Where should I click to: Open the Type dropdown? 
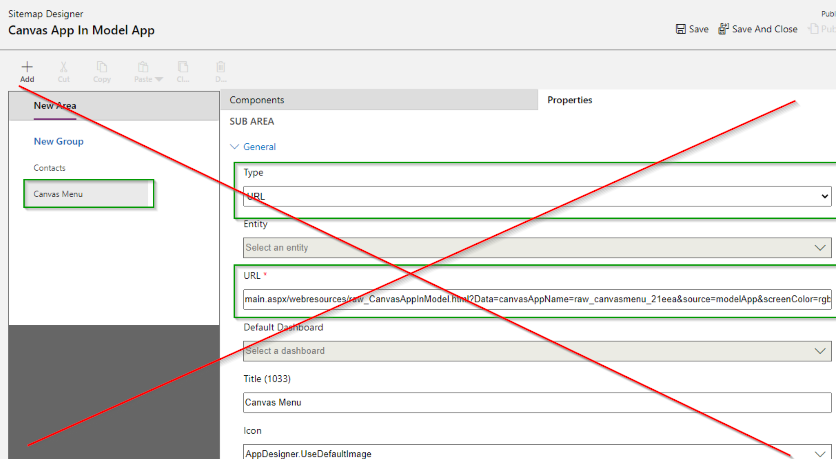[x=537, y=196]
